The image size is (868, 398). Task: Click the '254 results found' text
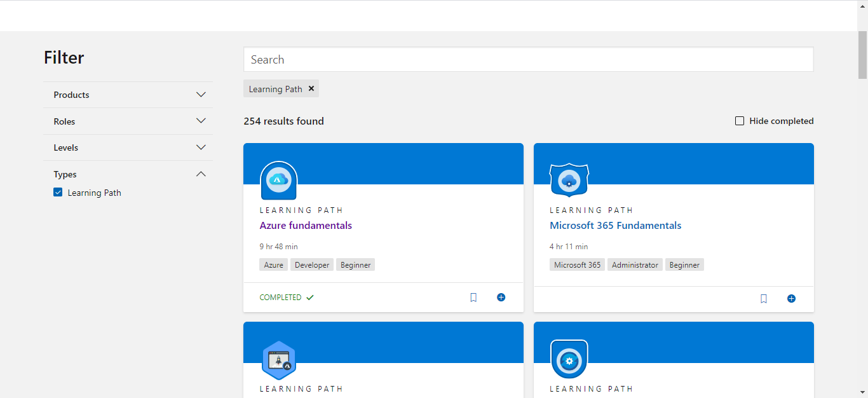point(283,121)
